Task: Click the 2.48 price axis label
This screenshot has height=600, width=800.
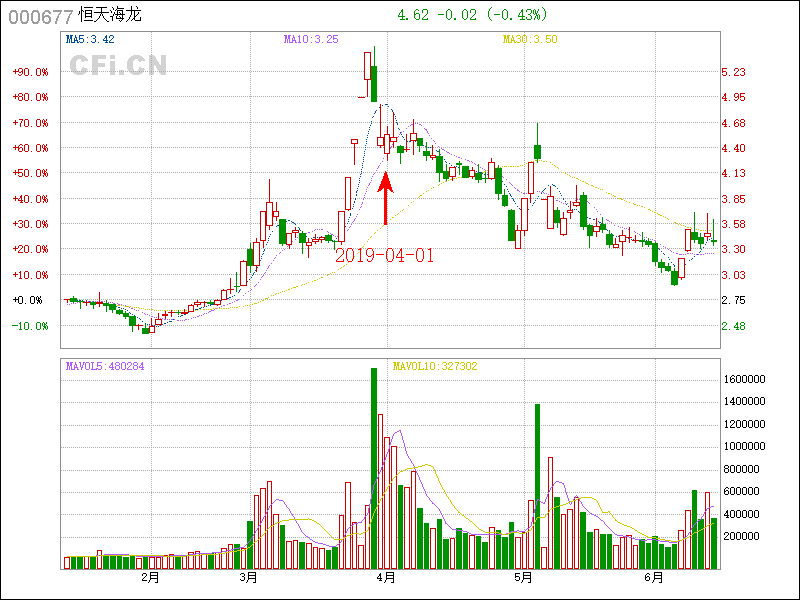Action: pos(734,326)
